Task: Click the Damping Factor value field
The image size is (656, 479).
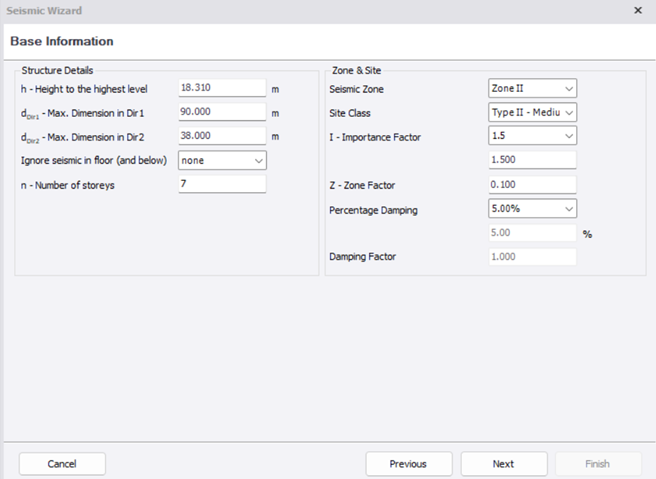Action: (532, 257)
